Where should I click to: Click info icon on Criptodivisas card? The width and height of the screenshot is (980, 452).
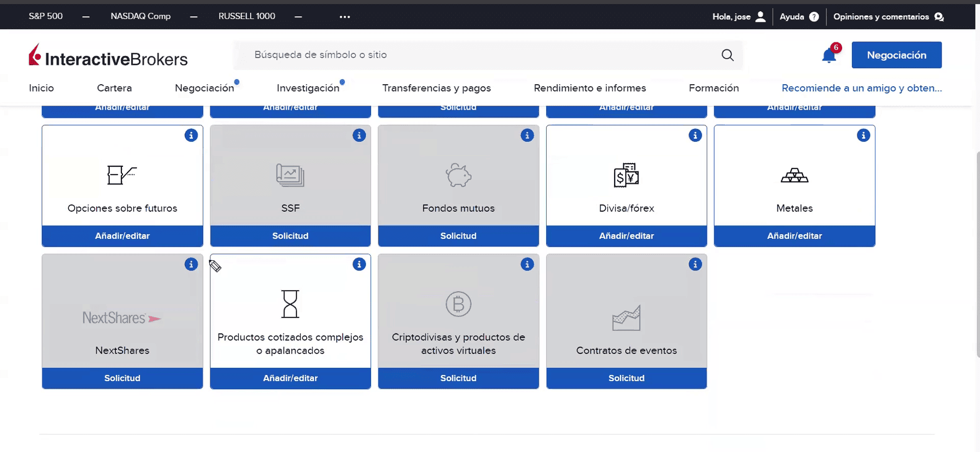pyautogui.click(x=527, y=264)
